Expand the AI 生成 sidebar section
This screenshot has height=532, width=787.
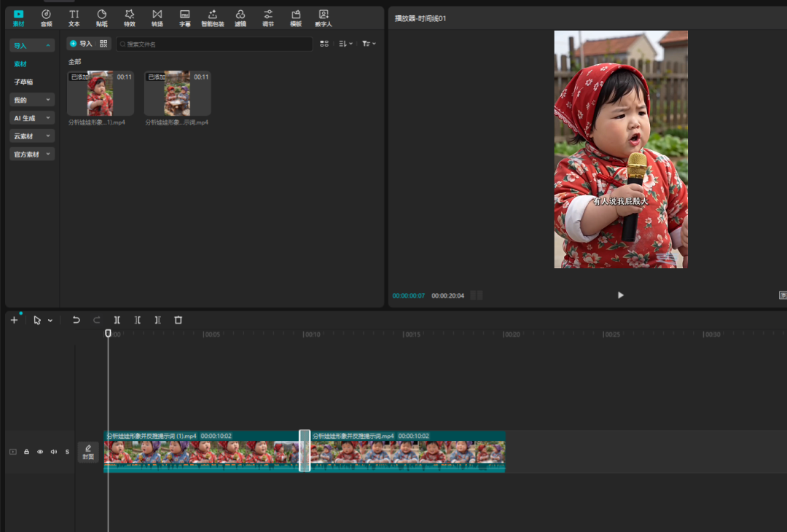pos(31,118)
